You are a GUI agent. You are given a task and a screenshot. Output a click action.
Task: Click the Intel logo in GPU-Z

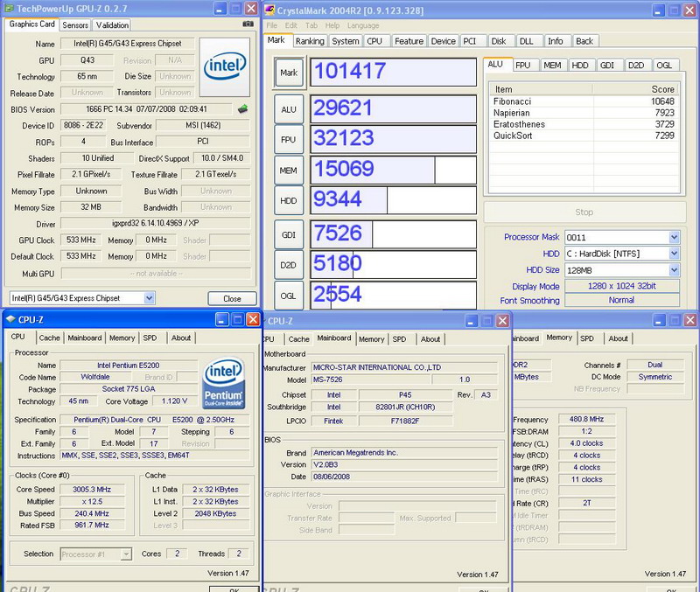pos(225,67)
